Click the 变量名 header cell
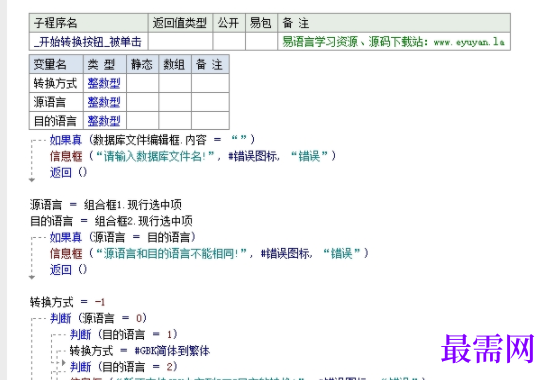The width and height of the screenshot is (553, 380). pyautogui.click(x=56, y=64)
